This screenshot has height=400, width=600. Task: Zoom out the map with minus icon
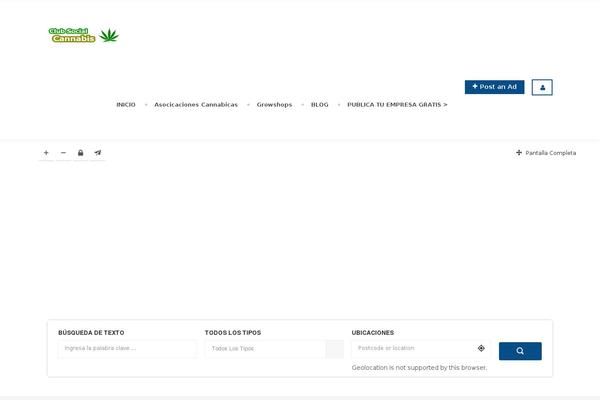[64, 153]
